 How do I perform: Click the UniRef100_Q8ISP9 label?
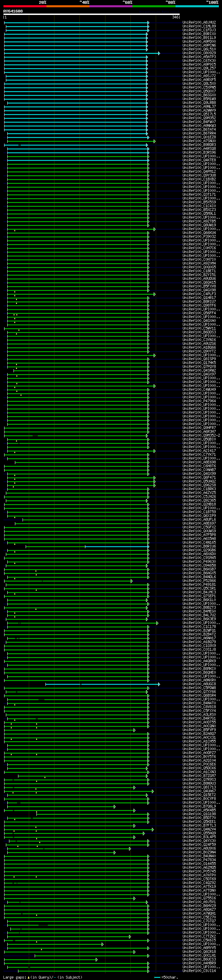coord(199,359)
